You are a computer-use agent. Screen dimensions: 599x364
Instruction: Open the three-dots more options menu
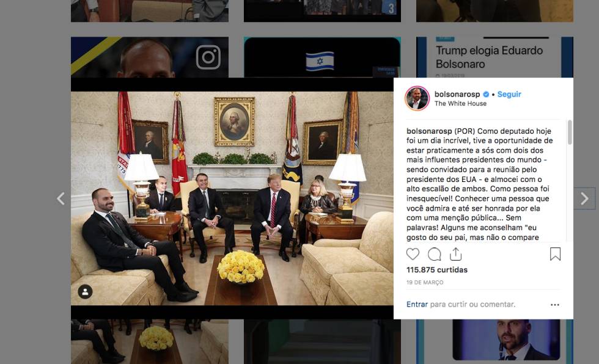[x=555, y=305]
